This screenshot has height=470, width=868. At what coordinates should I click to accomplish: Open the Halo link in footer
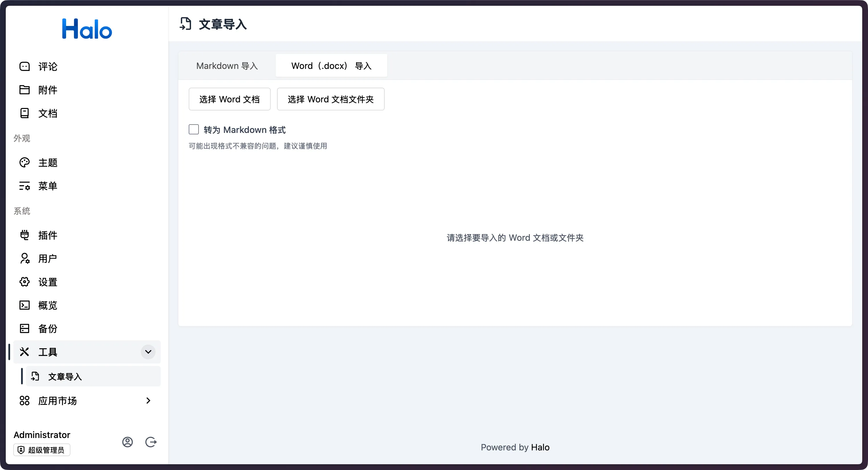click(540, 447)
